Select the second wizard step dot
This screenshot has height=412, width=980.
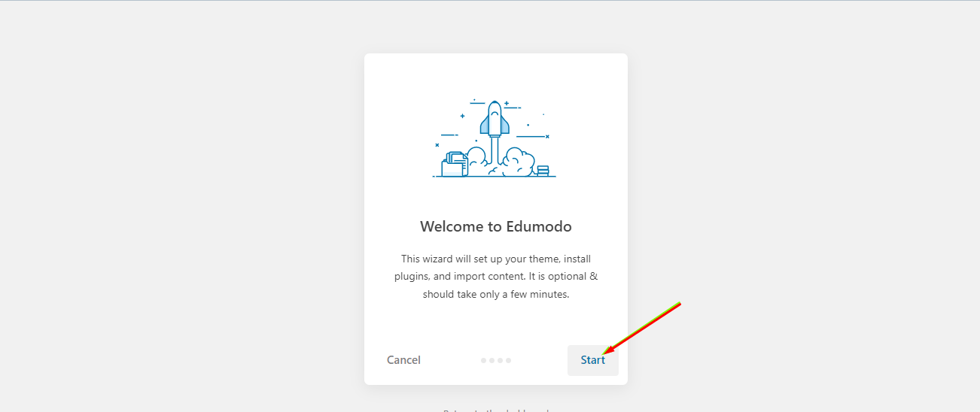[x=492, y=361]
